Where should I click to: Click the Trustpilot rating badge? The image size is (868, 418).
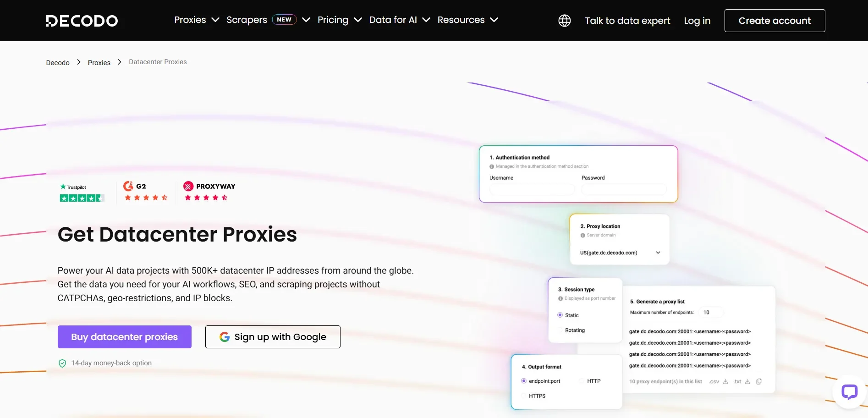click(x=82, y=193)
